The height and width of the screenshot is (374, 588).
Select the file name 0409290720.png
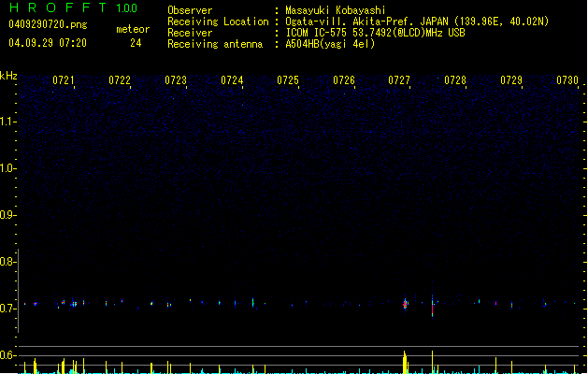[x=48, y=24]
